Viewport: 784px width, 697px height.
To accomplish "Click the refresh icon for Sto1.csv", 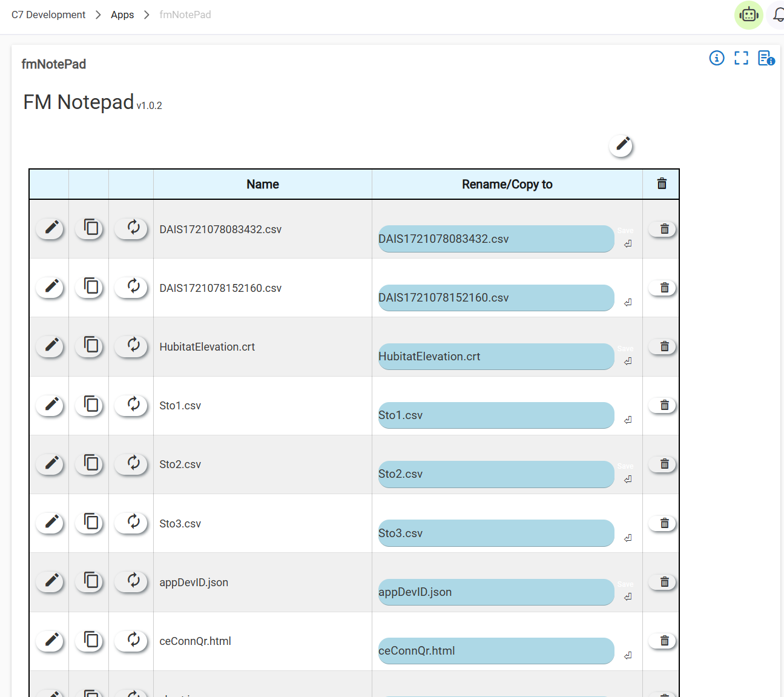I will 133,405.
